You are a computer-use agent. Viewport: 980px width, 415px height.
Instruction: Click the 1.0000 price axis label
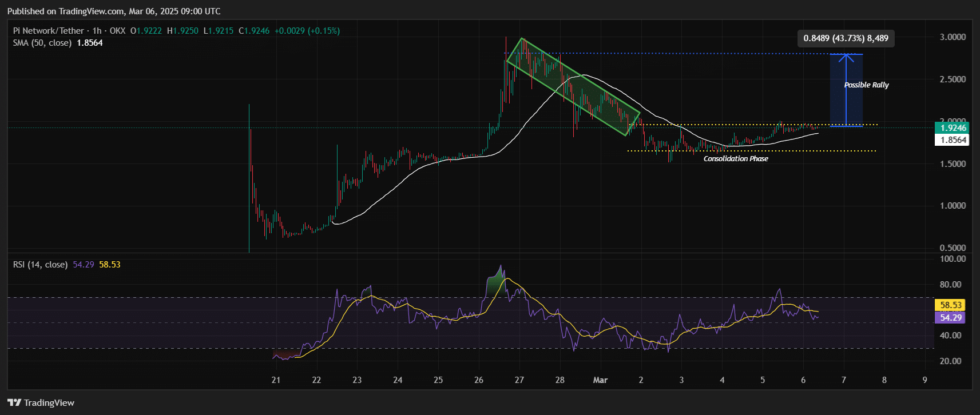[x=953, y=206]
